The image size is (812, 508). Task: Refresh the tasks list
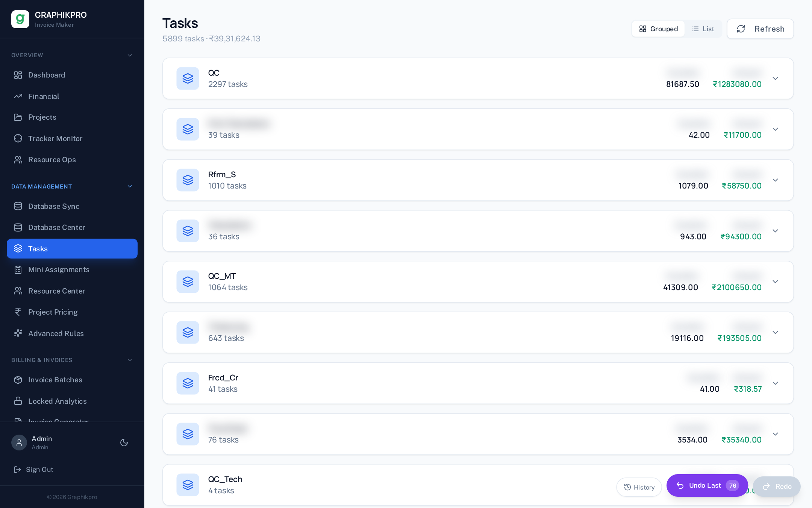760,29
